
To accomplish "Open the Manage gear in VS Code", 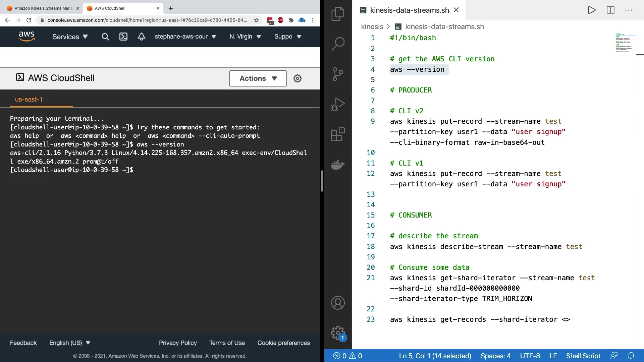I will pos(338,333).
